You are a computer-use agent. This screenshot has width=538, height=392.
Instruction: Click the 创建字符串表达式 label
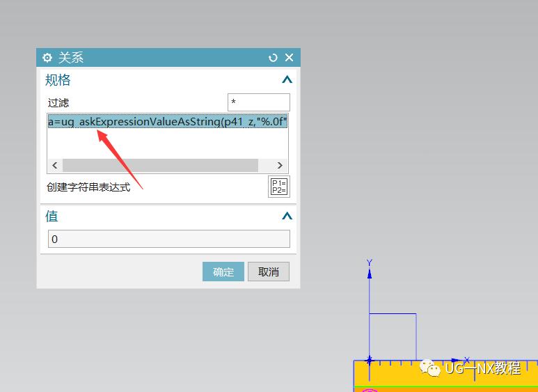(x=88, y=187)
